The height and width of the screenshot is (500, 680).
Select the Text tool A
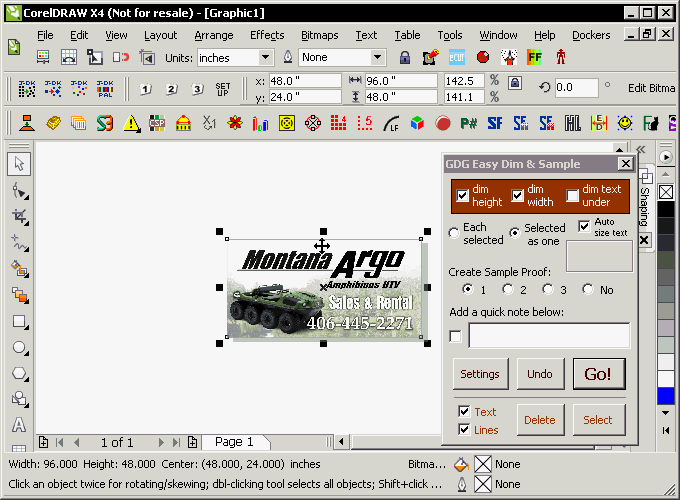pyautogui.click(x=19, y=425)
